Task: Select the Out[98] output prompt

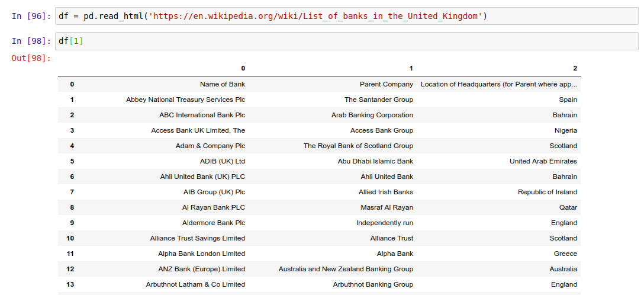Action: point(31,58)
